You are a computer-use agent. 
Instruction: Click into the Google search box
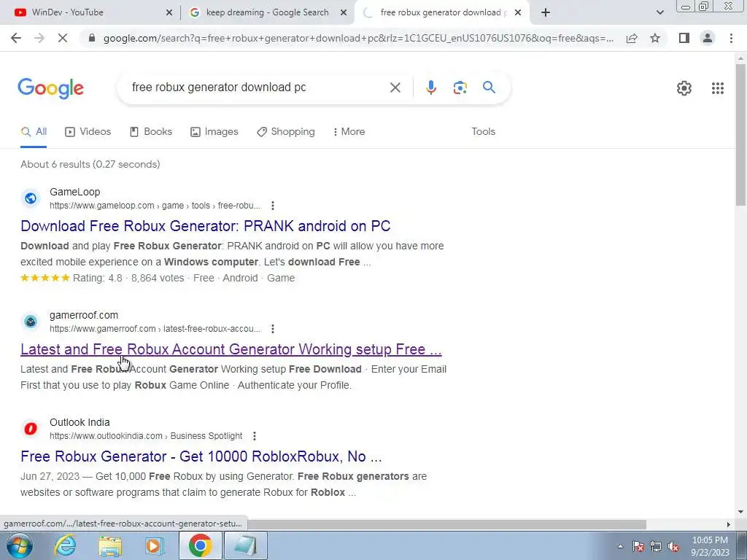pyautogui.click(x=258, y=87)
